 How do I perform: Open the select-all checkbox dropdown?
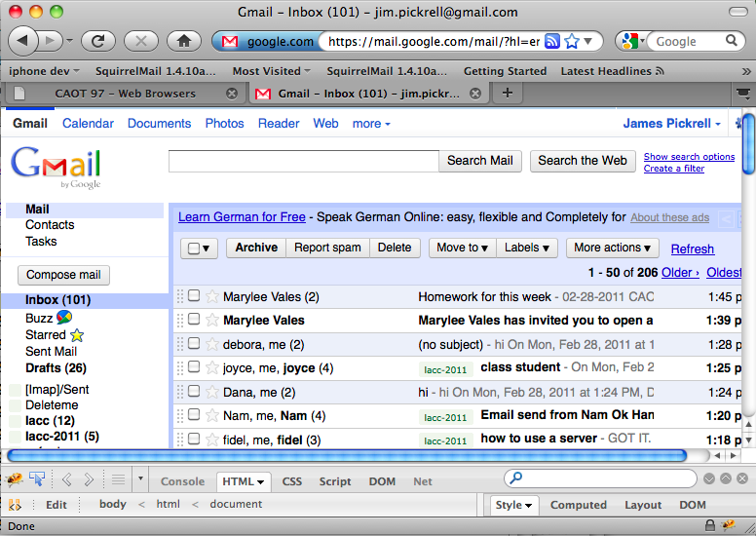(199, 249)
